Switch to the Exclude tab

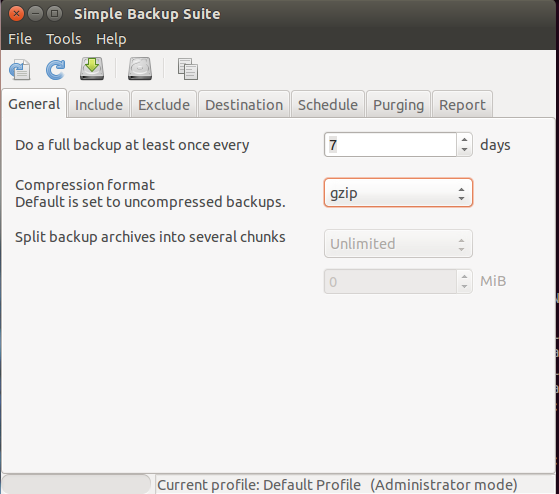(164, 104)
